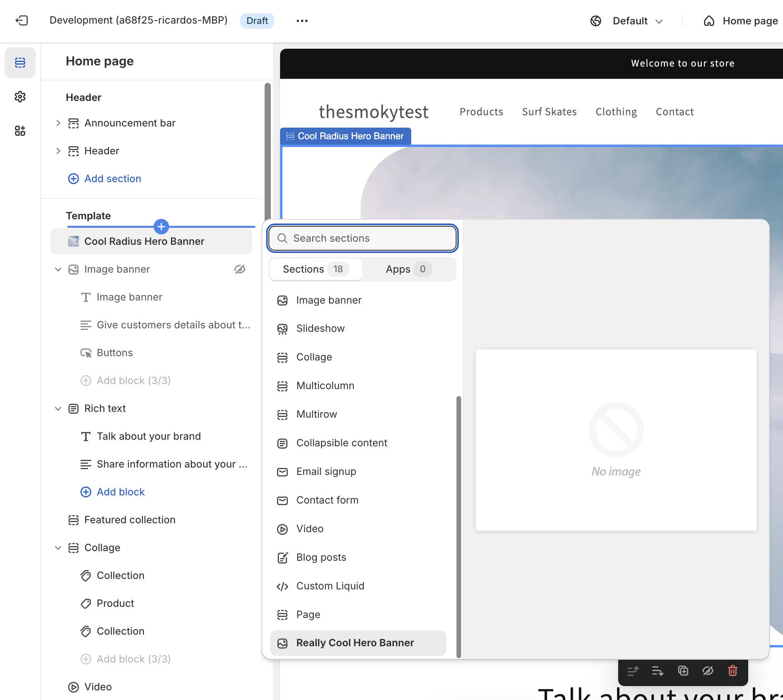783x700 pixels.
Task: Exit the theme editor using the top-left icon
Action: click(22, 20)
